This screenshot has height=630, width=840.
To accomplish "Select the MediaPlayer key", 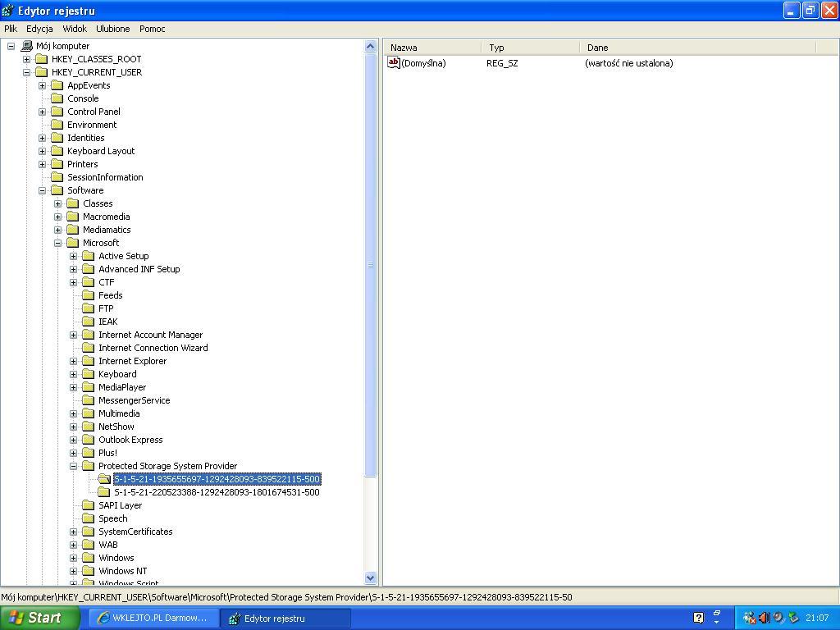I will (122, 387).
